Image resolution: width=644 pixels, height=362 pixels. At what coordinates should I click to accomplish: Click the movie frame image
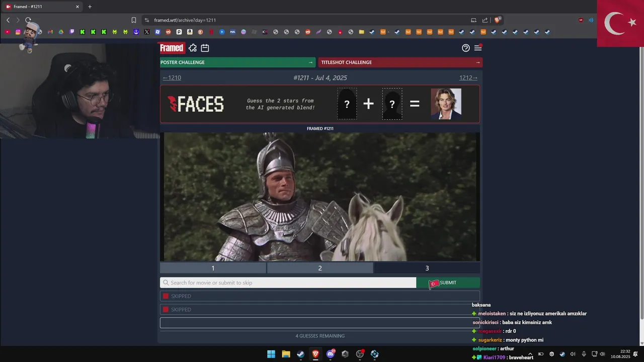pos(320,197)
